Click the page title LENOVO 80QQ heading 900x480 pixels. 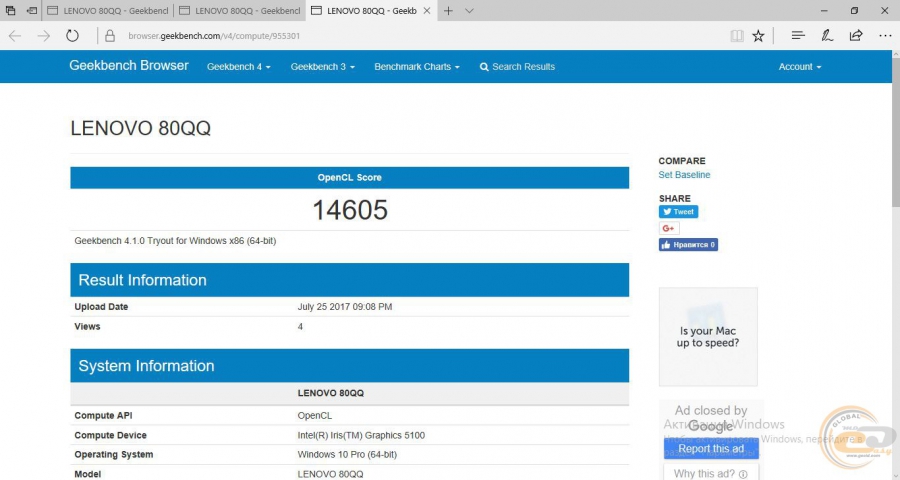pos(140,128)
